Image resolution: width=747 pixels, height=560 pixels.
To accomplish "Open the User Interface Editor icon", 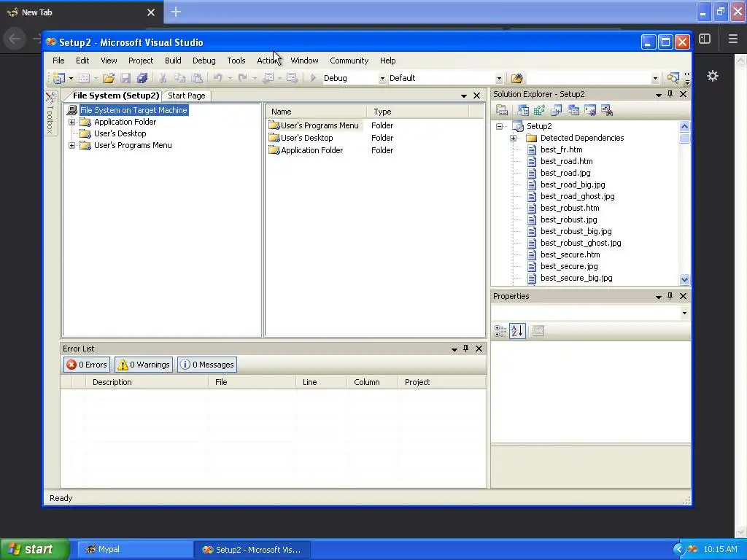I will pyautogui.click(x=573, y=111).
